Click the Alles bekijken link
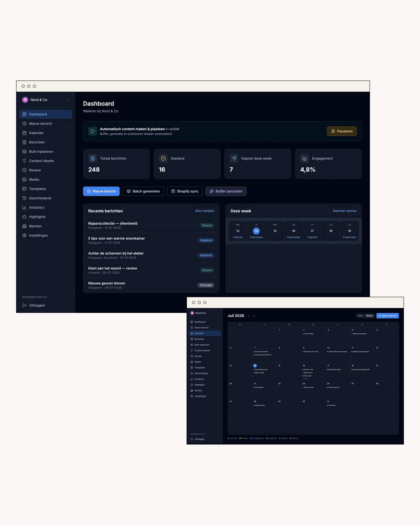Viewport: 420px width, 525px height. [205, 211]
